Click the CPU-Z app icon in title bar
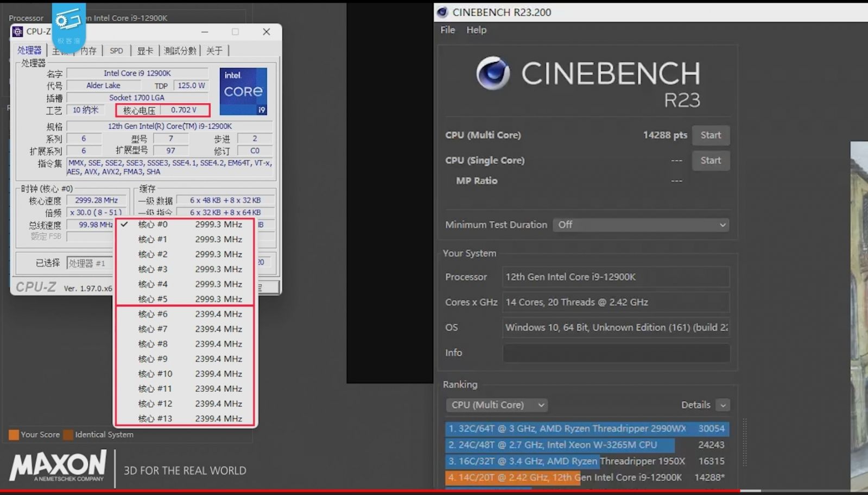The height and width of the screenshot is (495, 868). click(x=18, y=32)
